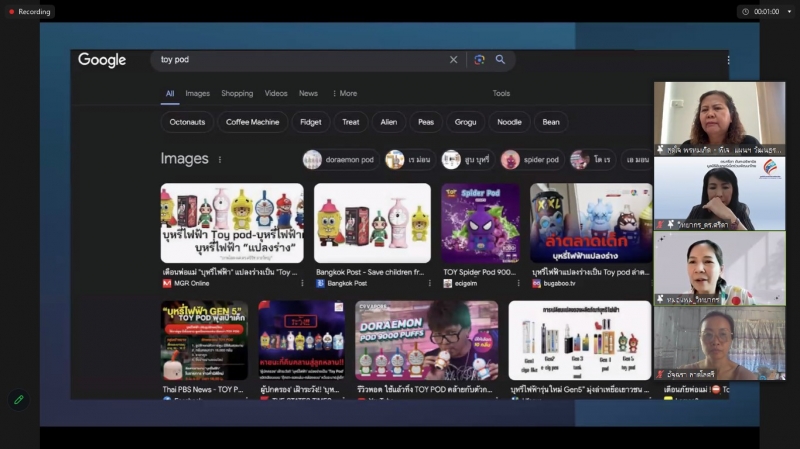This screenshot has height=449, width=800.
Task: Open three-dot options for MGR Online result
Action: (x=302, y=283)
